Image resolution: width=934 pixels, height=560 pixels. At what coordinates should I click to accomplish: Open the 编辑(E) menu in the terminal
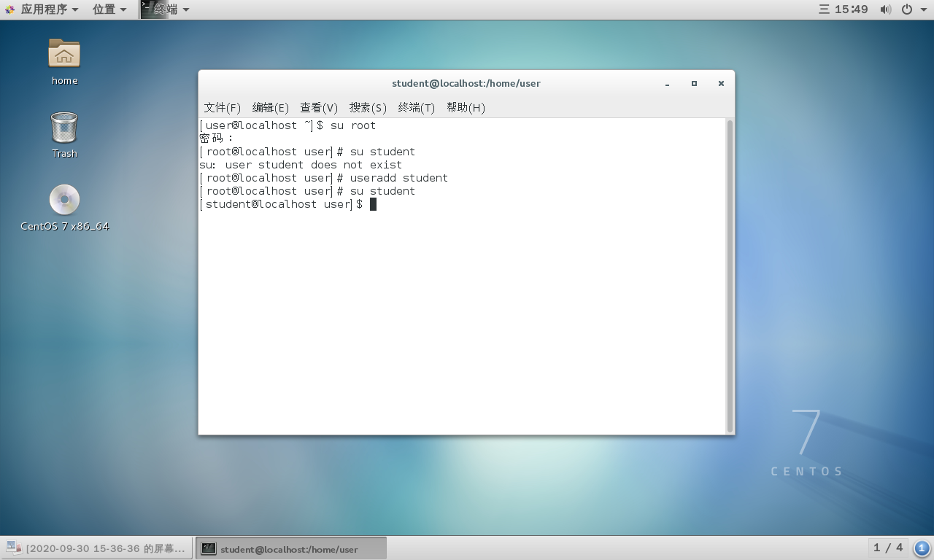(271, 107)
